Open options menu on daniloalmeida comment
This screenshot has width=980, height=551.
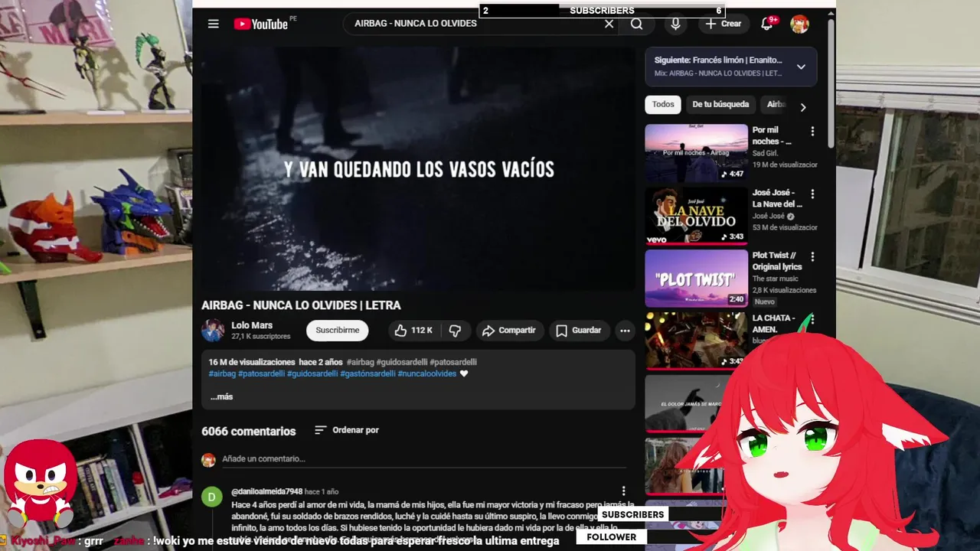pyautogui.click(x=623, y=491)
